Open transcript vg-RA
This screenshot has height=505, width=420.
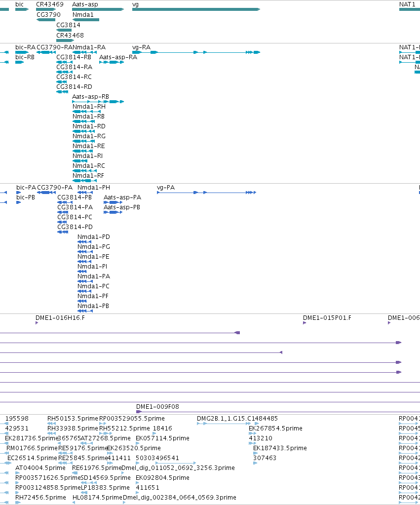[x=141, y=47]
